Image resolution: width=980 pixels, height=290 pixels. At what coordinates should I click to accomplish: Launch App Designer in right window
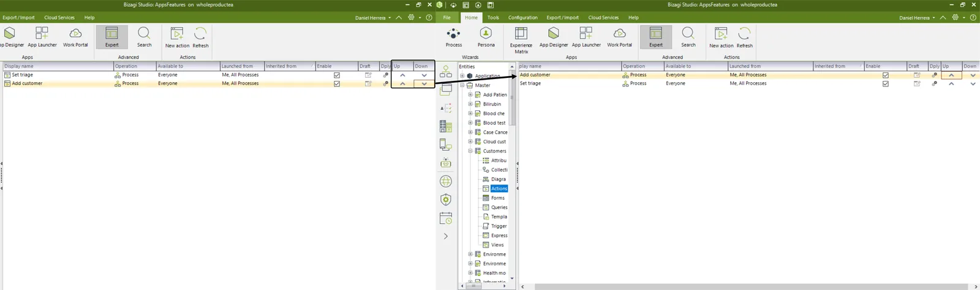click(x=554, y=37)
